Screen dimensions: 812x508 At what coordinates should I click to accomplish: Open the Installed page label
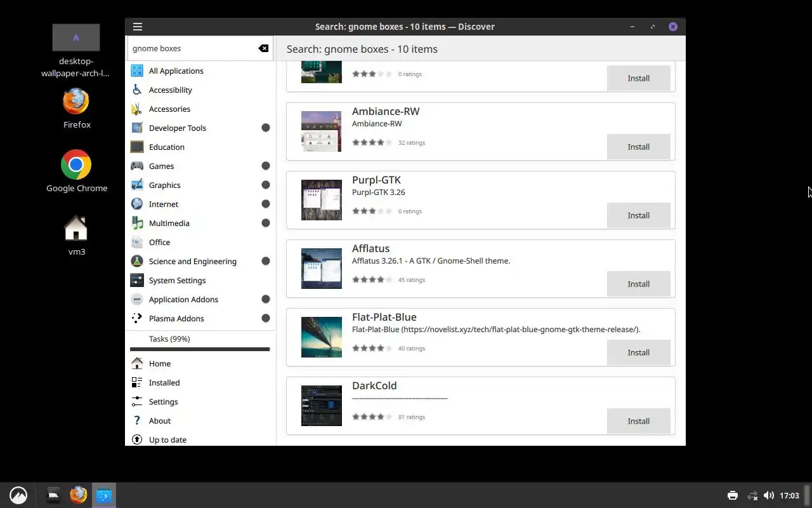(x=164, y=382)
